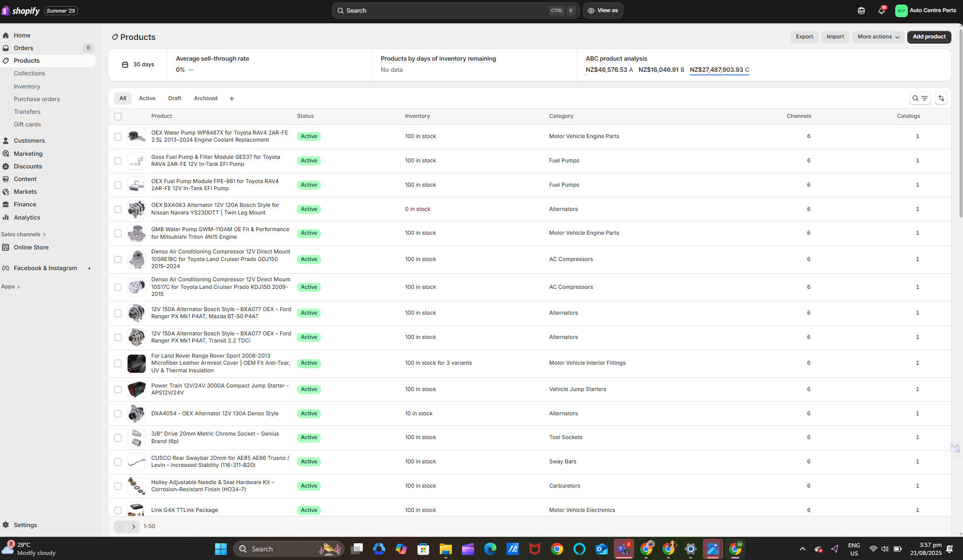Open Discounts section
963x560 pixels.
28,166
